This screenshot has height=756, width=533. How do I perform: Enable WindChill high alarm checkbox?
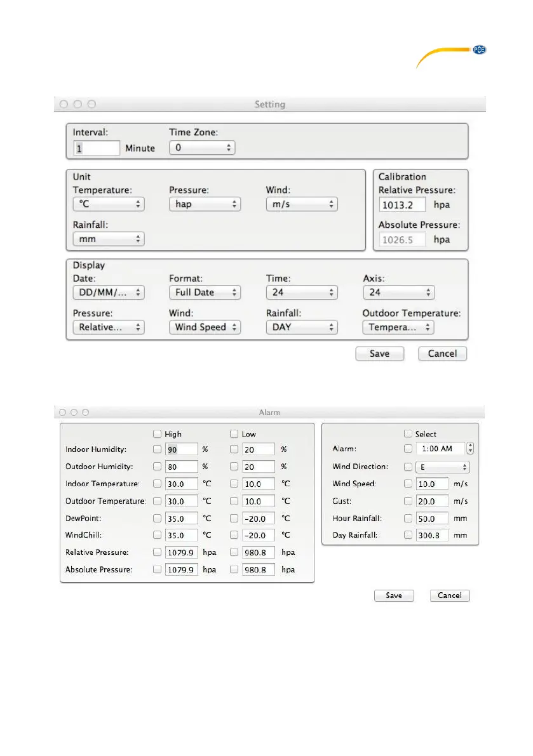(158, 535)
